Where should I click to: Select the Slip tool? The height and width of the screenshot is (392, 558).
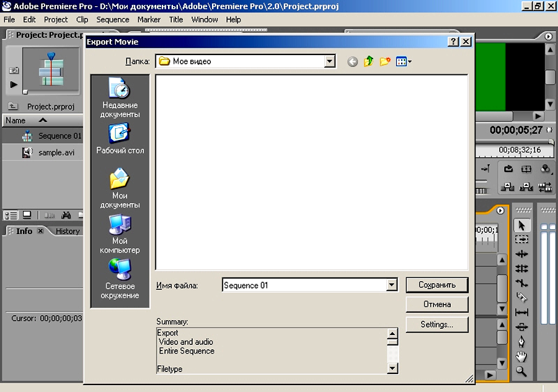click(x=521, y=312)
